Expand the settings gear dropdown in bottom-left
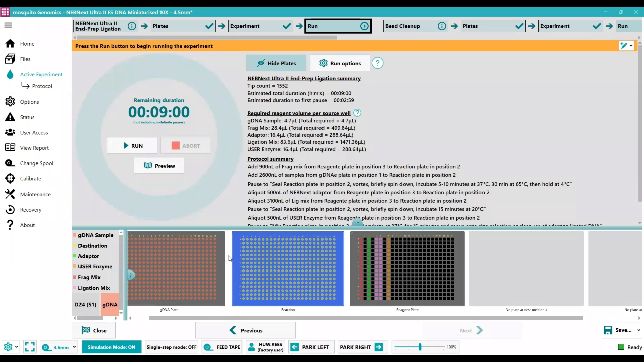Image resolution: width=644 pixels, height=362 pixels. pos(11,347)
